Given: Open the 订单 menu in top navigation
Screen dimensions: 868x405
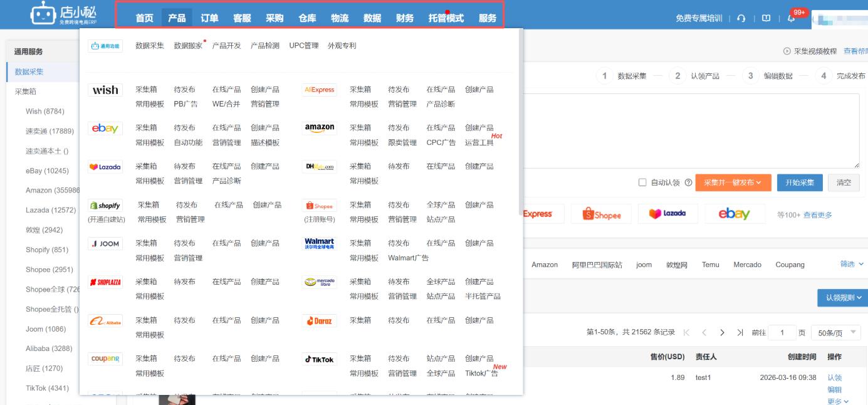Looking at the screenshot, I should click(x=209, y=18).
